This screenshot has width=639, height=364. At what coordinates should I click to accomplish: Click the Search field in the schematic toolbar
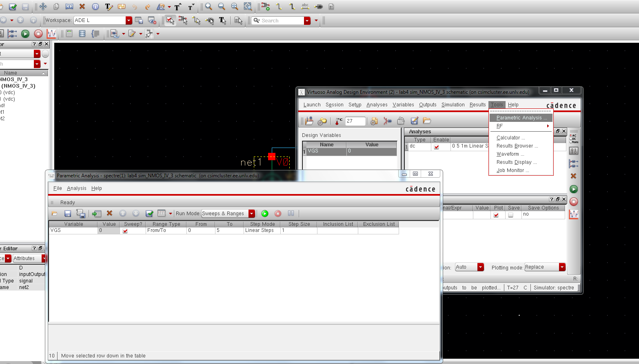278,21
